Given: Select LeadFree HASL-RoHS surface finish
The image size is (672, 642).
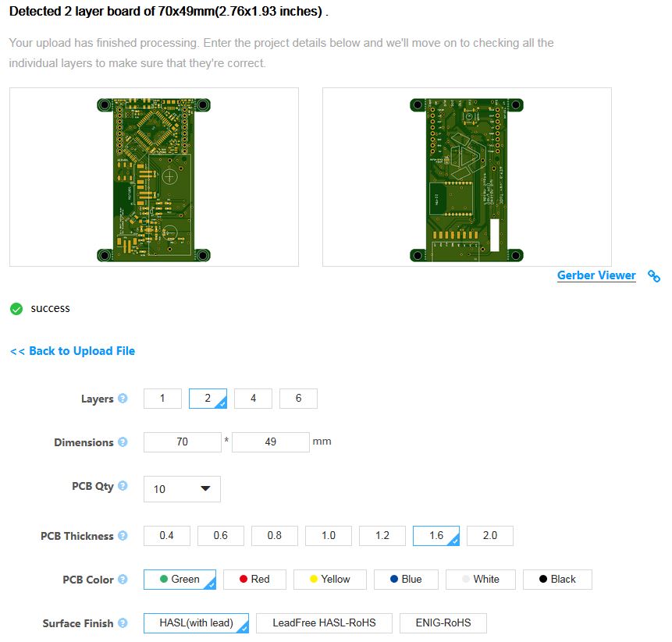Looking at the screenshot, I should click(x=325, y=623).
